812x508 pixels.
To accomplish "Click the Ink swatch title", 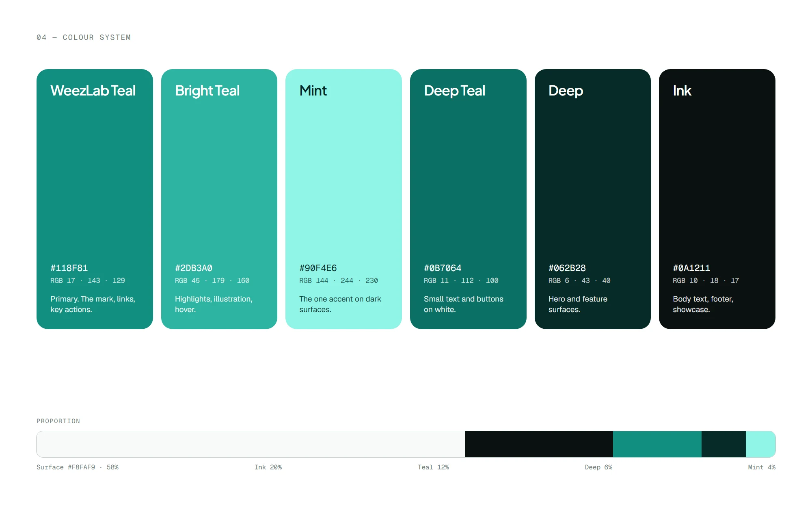I will 682,91.
